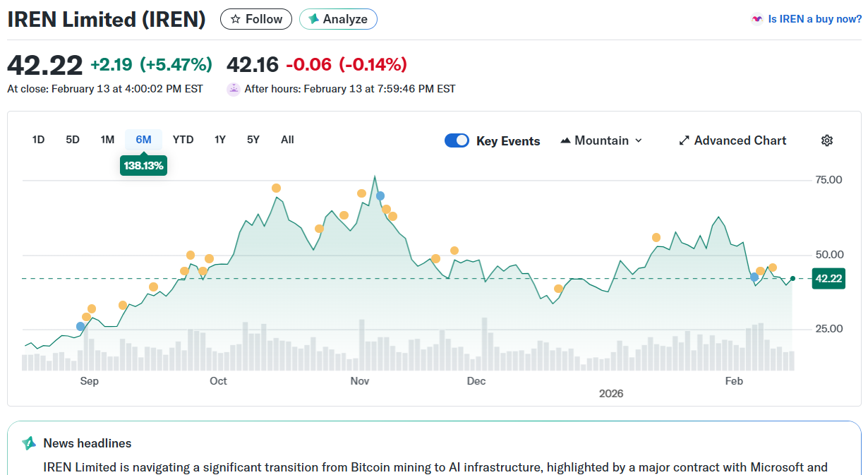Click the News headlines sparkle icon
Screen dimensions: 868x475
pyautogui.click(x=29, y=443)
